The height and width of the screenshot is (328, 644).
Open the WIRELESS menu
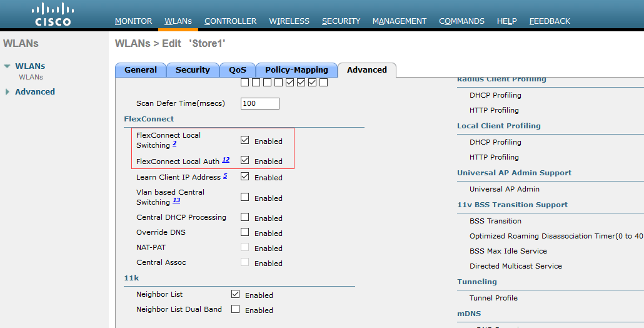tap(289, 21)
